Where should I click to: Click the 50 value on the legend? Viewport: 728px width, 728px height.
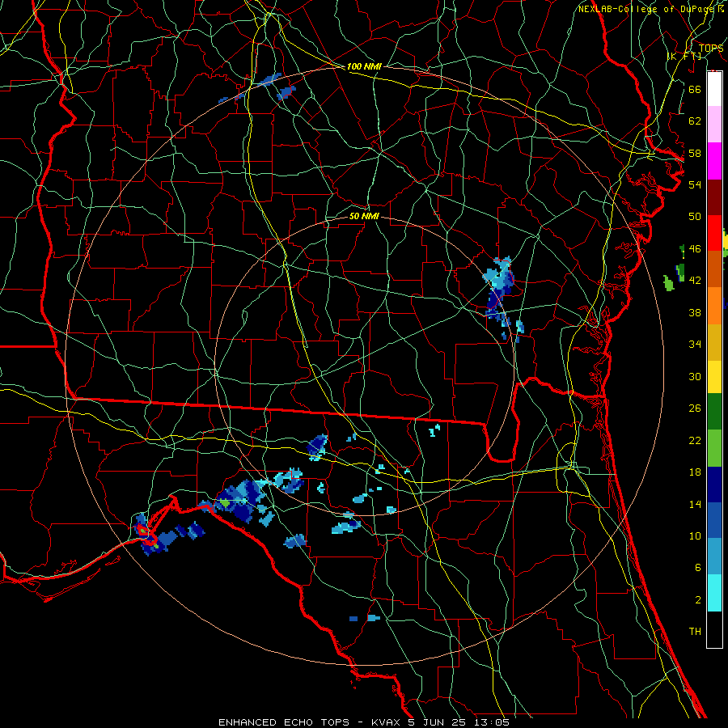[695, 217]
